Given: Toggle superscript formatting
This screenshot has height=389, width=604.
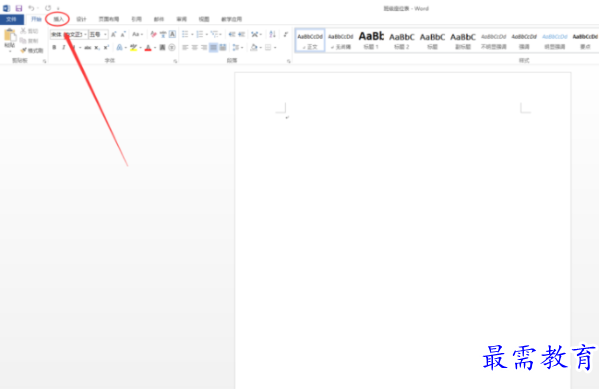Looking at the screenshot, I should [106, 48].
